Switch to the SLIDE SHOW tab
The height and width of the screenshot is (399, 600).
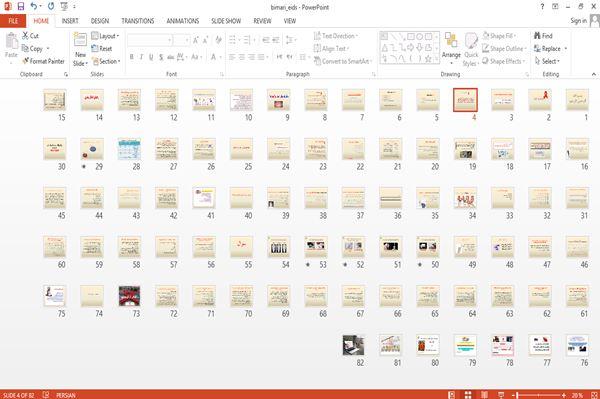(226, 21)
